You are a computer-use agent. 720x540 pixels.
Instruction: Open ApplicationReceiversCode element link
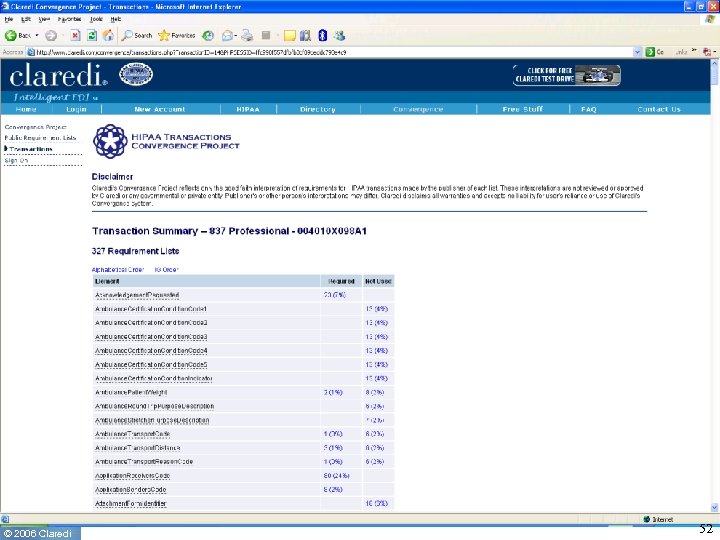[132, 476]
